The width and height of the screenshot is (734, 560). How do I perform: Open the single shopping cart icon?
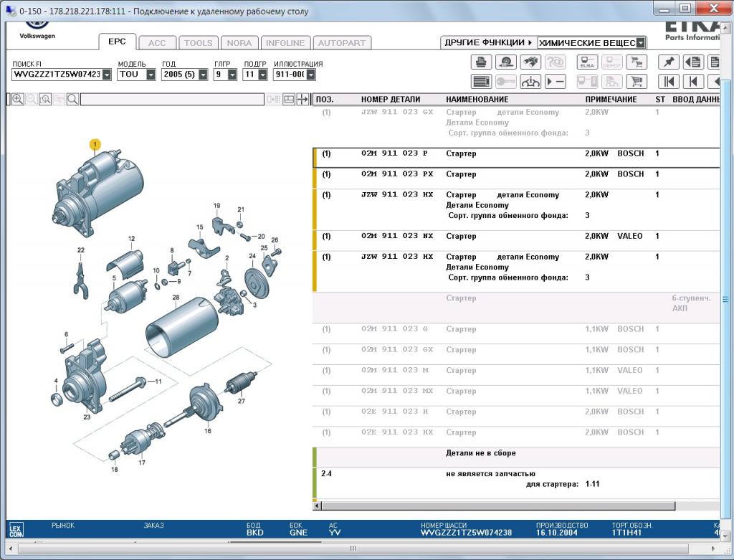637,82
